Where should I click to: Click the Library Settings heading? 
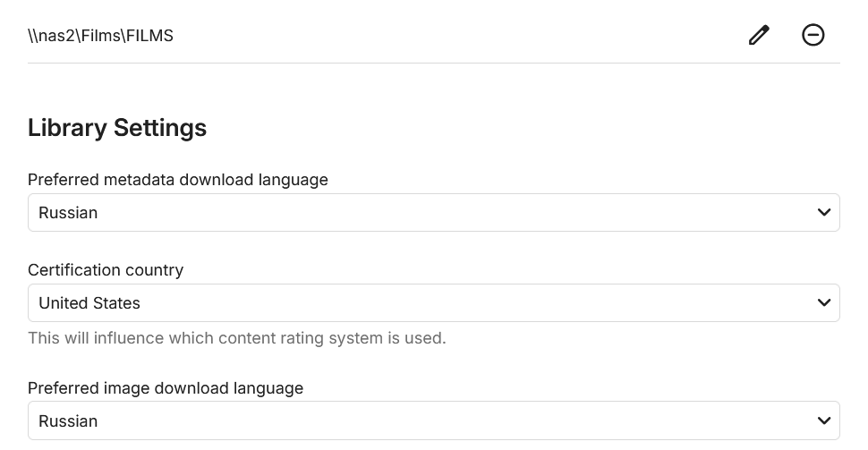click(117, 127)
